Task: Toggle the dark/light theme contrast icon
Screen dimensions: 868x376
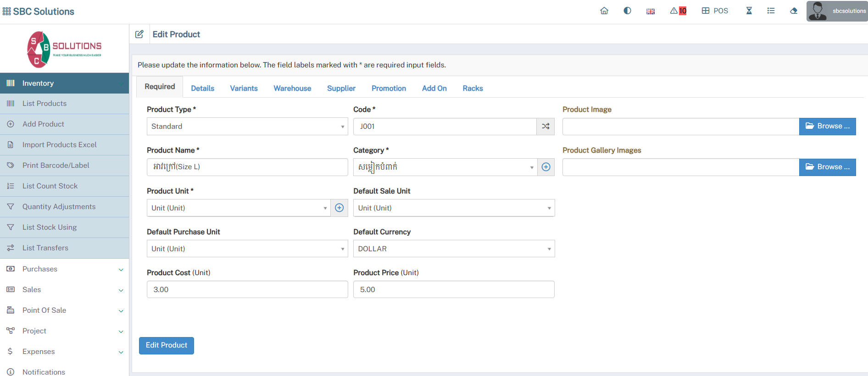Action: click(x=627, y=11)
